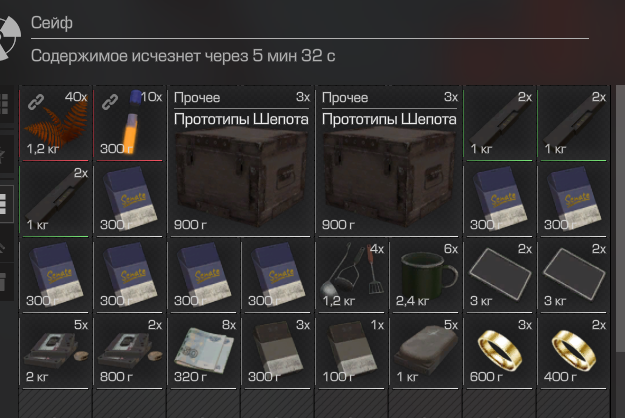Select the orange fern stack of 40
This screenshot has height=418, width=625.
tap(56, 123)
